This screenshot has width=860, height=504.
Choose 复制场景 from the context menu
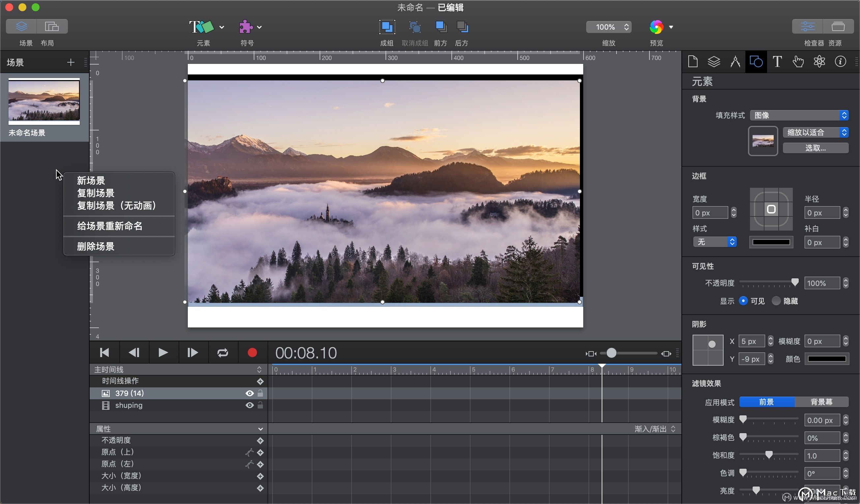pyautogui.click(x=119, y=193)
